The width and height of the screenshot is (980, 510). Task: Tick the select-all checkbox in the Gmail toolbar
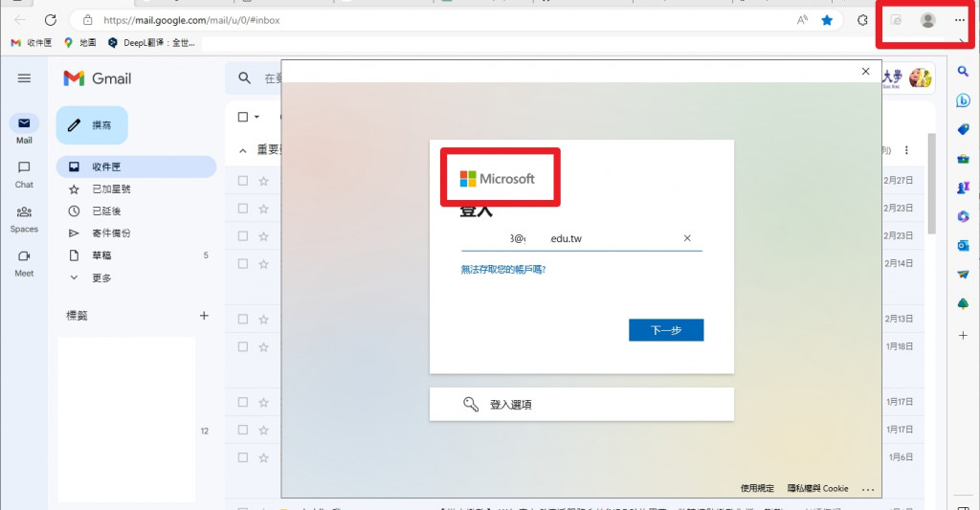tap(243, 117)
